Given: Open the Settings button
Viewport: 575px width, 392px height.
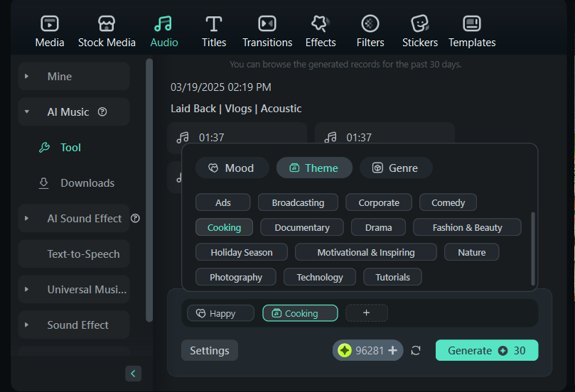Looking at the screenshot, I should tap(210, 351).
